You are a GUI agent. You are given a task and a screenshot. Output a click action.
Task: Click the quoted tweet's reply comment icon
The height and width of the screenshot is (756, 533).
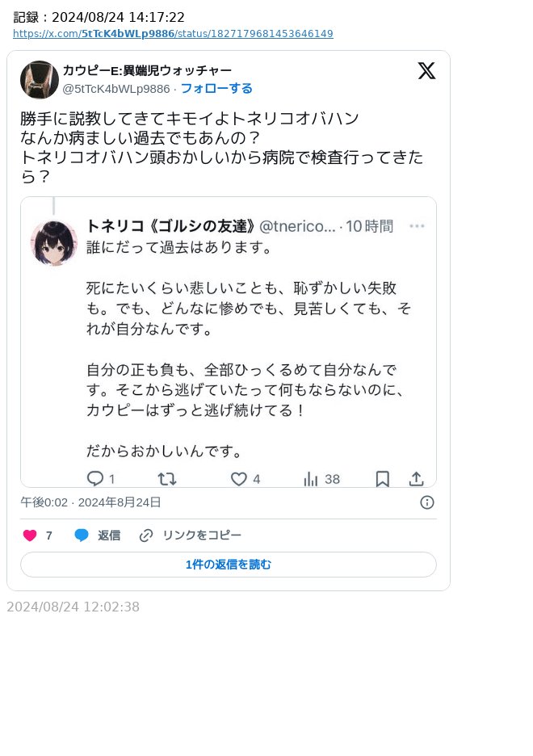click(95, 479)
